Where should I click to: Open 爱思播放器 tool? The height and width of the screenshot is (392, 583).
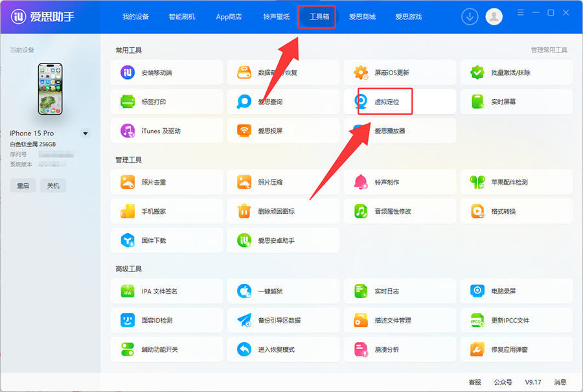coord(400,131)
